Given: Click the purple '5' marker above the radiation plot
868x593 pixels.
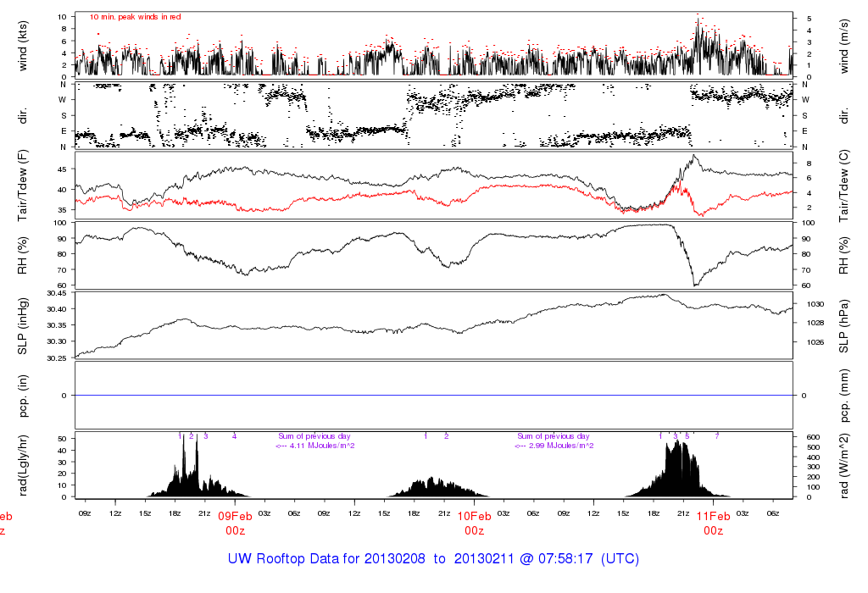Looking at the screenshot, I should tap(687, 436).
